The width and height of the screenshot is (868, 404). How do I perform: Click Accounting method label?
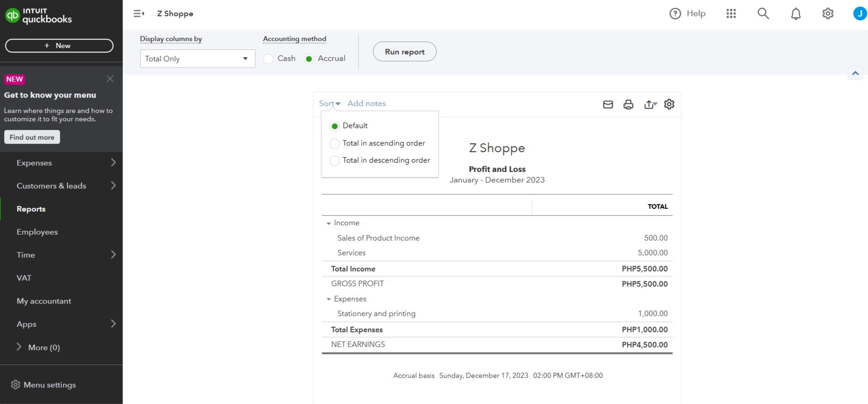point(295,39)
